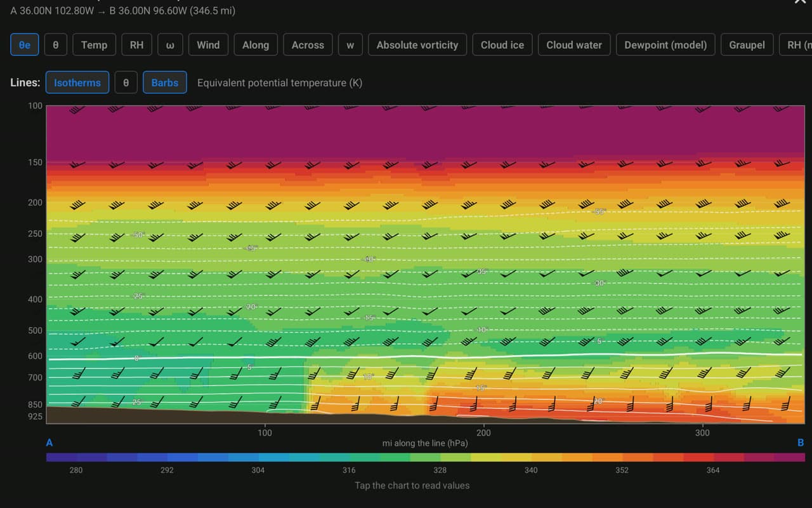Click the cross-section coordinates title text

(123, 11)
